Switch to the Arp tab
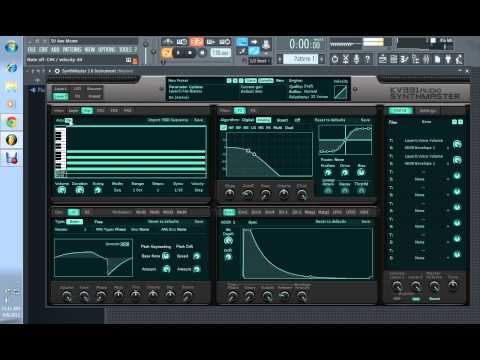480x360 pixels. point(87,110)
